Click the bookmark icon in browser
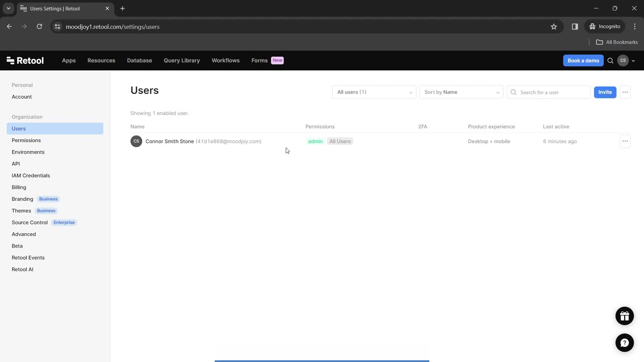Viewport: 644px width, 362px height. click(554, 26)
